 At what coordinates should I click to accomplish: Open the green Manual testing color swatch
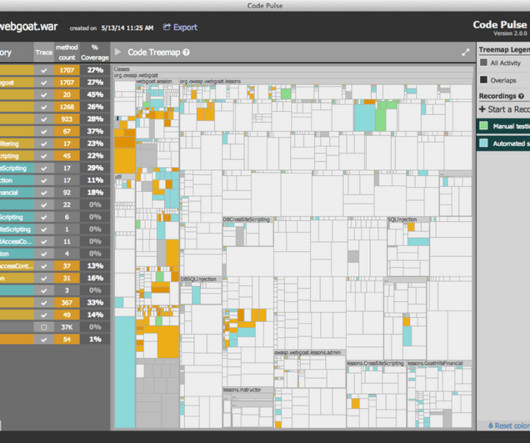[484, 126]
